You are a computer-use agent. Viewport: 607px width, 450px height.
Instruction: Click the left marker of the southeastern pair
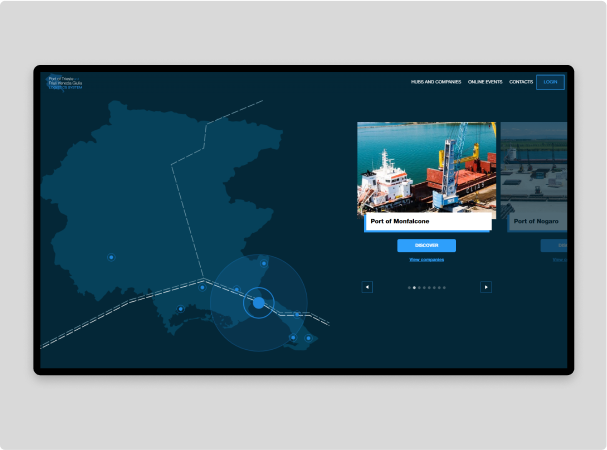tap(293, 337)
